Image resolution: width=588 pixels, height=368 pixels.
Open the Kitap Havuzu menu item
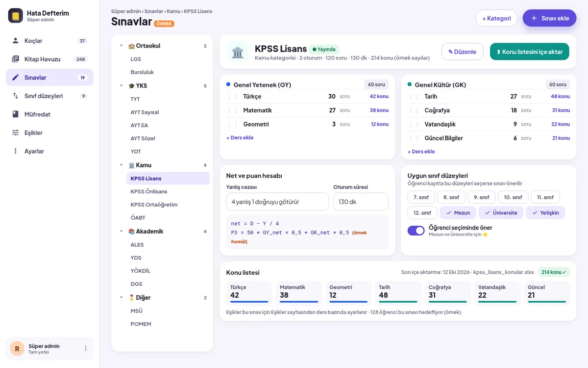(49, 59)
